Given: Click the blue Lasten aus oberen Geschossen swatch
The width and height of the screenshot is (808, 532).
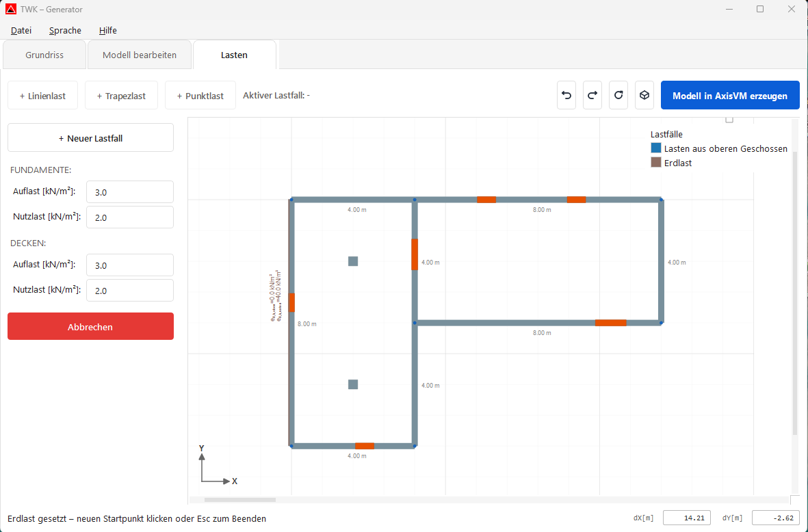Looking at the screenshot, I should pos(656,148).
